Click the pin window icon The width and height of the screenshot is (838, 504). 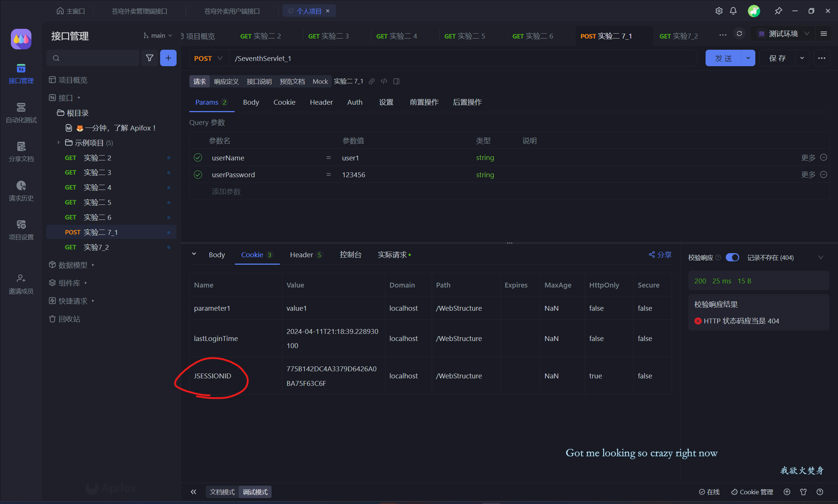pos(779,11)
